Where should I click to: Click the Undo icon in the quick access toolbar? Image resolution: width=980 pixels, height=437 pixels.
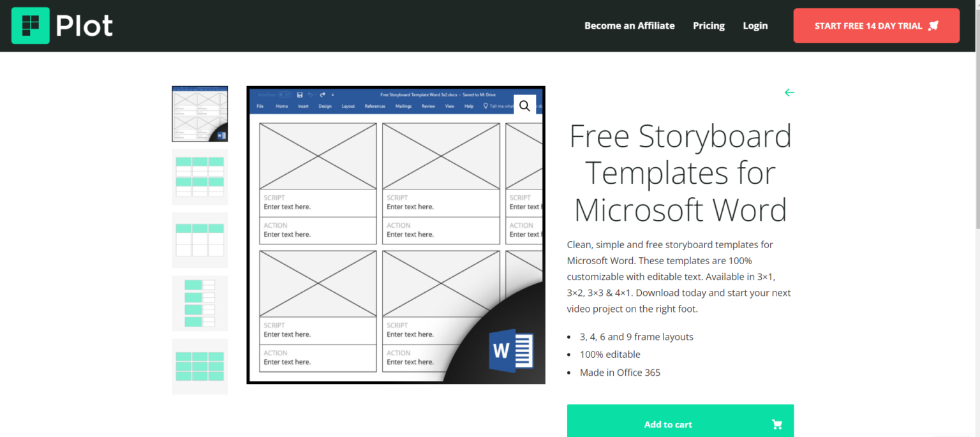click(x=310, y=94)
